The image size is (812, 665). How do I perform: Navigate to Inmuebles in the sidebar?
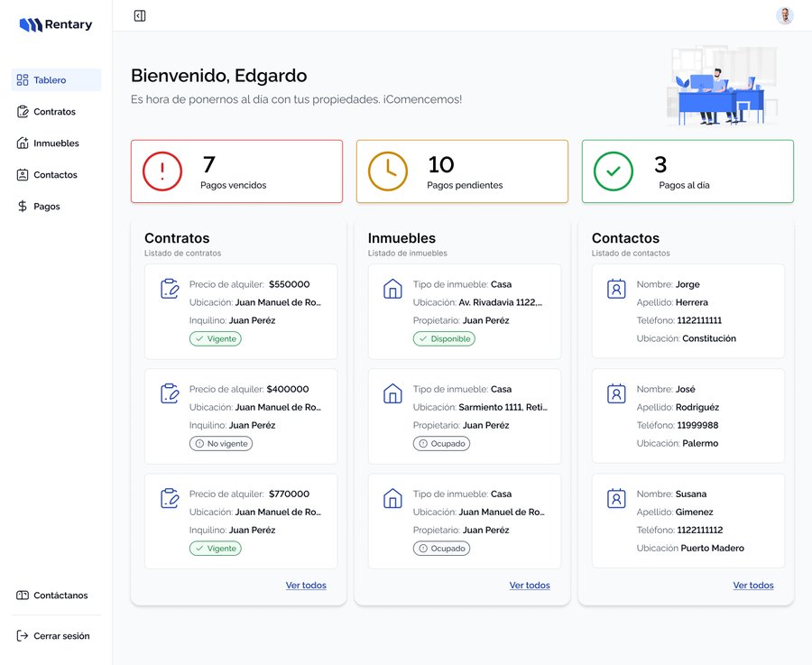tap(57, 143)
